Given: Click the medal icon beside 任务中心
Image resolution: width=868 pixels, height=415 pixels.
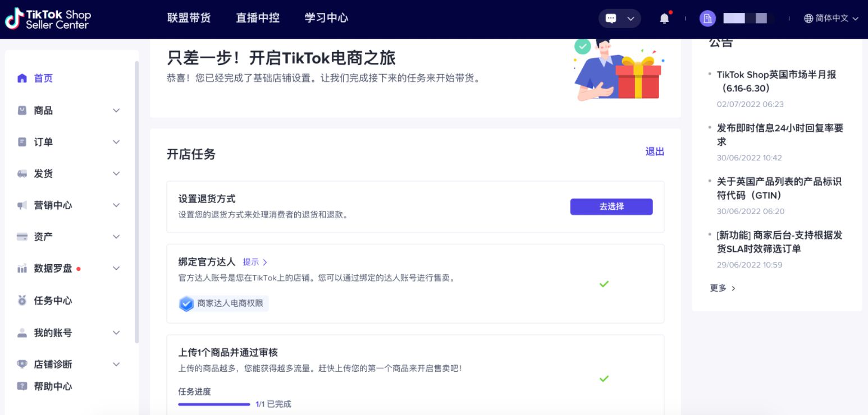Looking at the screenshot, I should point(22,301).
